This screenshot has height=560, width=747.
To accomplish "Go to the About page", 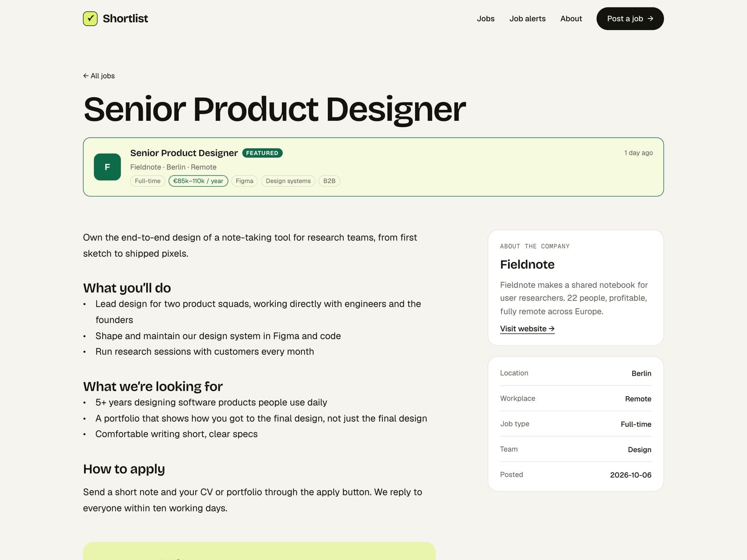I will (571, 19).
